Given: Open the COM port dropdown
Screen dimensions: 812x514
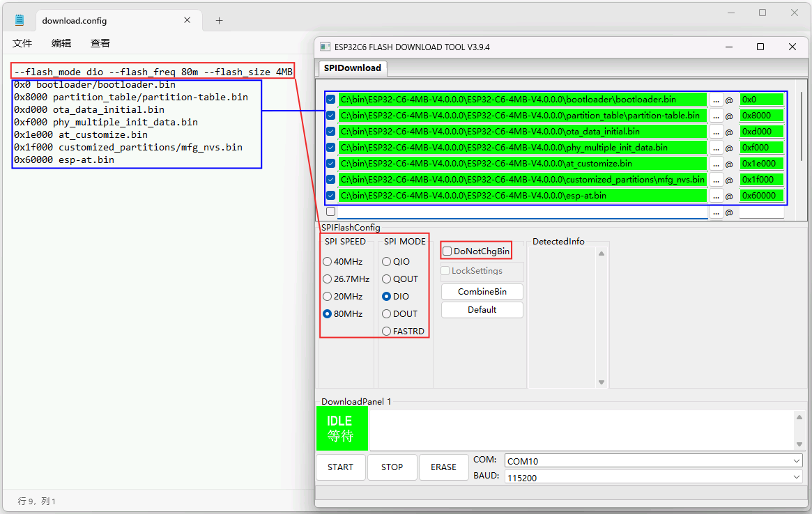Looking at the screenshot, I should (653, 461).
